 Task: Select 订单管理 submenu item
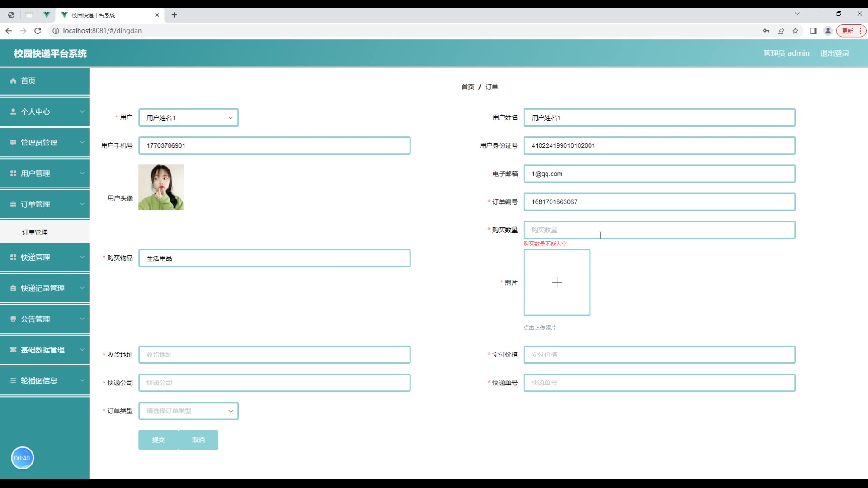[35, 232]
